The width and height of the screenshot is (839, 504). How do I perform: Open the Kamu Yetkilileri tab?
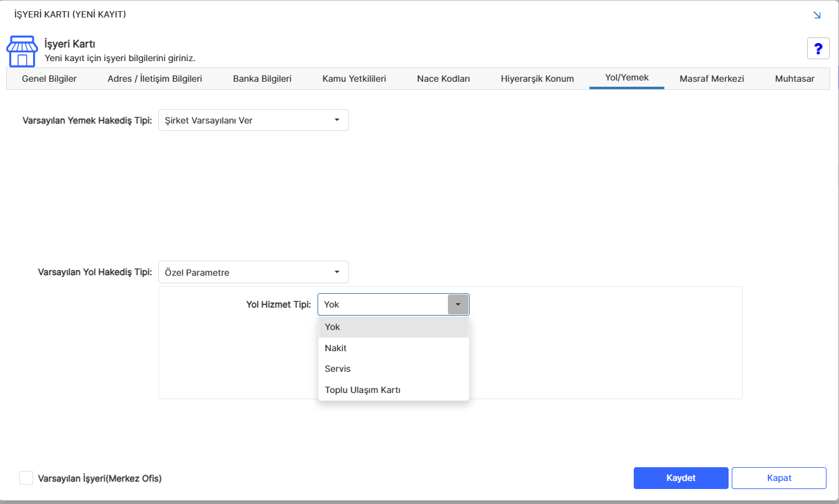[354, 79]
